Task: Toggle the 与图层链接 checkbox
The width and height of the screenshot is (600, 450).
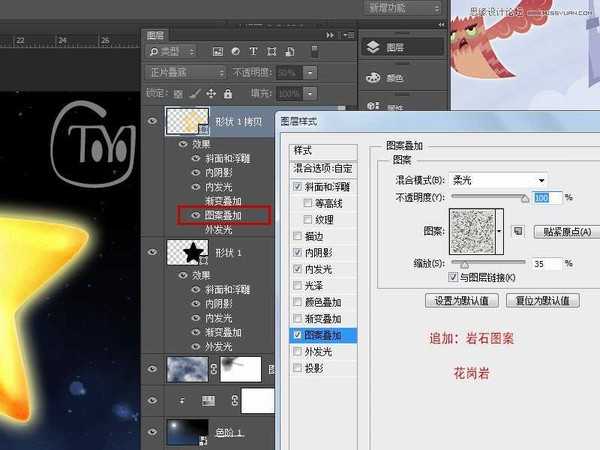Action: (453, 276)
